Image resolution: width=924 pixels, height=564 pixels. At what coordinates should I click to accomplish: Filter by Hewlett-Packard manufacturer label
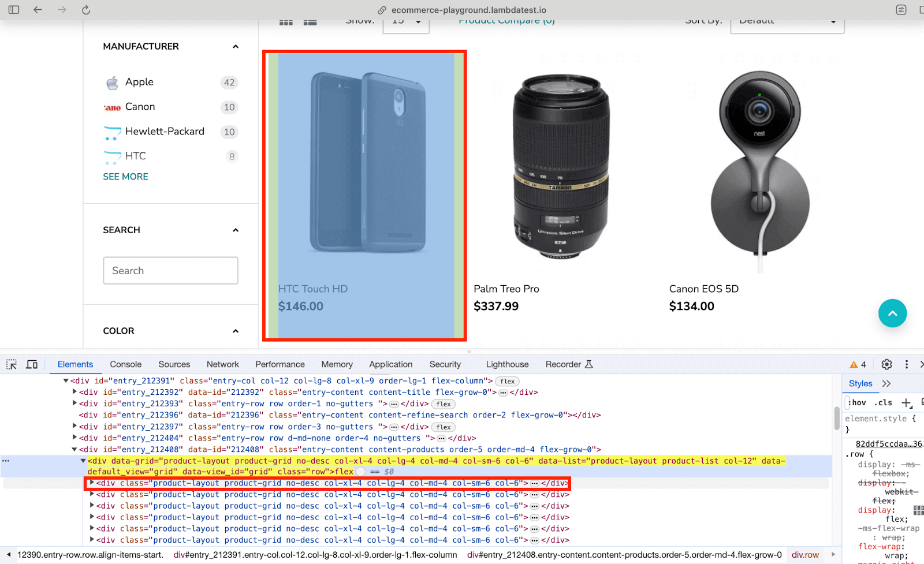tap(165, 131)
